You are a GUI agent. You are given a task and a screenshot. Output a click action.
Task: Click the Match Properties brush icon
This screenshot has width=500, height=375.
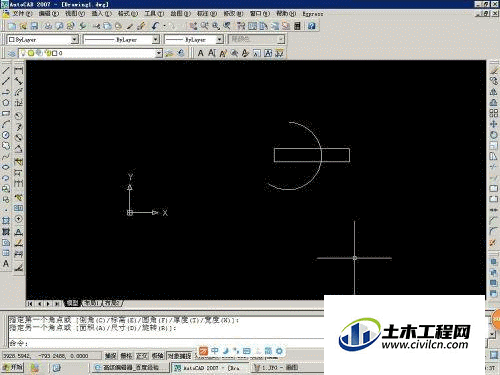coord(141,26)
